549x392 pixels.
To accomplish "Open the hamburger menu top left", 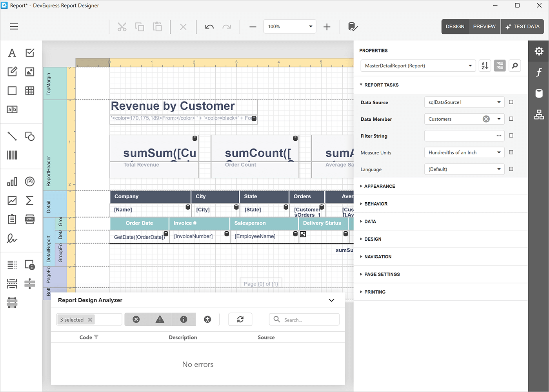I will click(x=14, y=26).
